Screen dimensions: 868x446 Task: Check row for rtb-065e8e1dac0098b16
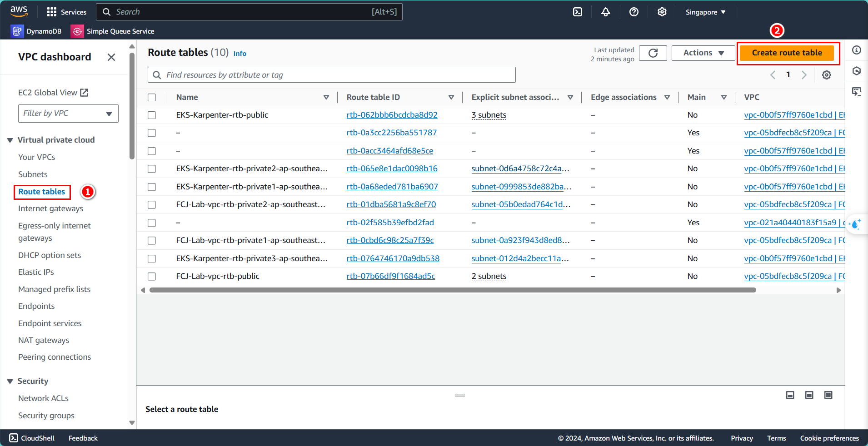[152, 169]
